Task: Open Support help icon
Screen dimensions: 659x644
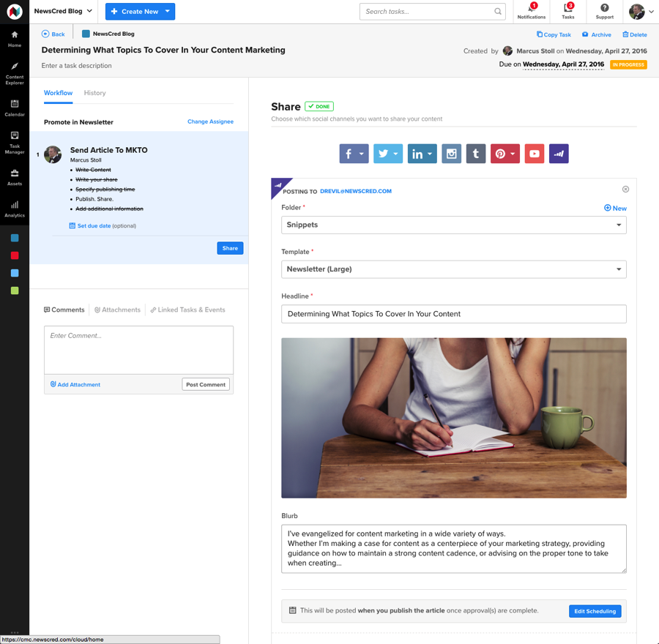Action: click(604, 11)
